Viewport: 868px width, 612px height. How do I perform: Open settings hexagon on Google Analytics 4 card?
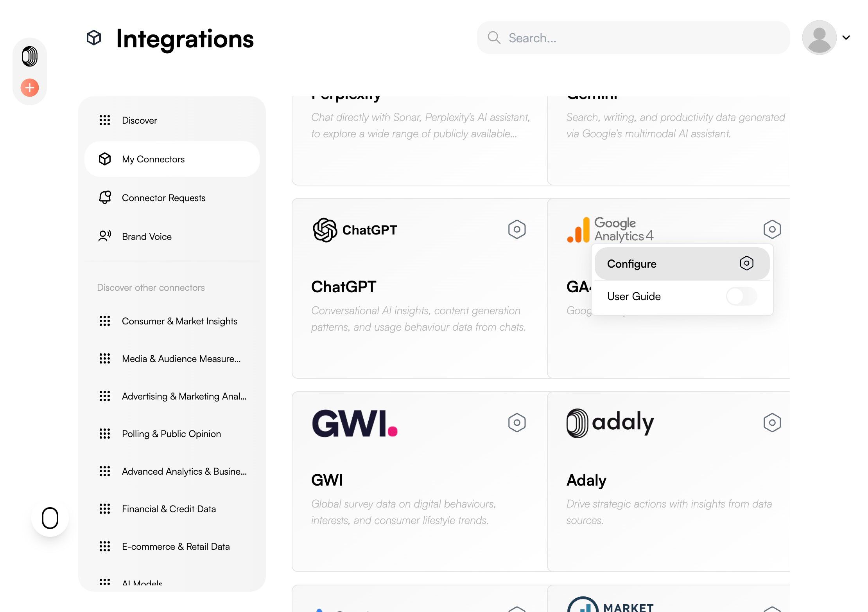(x=772, y=229)
